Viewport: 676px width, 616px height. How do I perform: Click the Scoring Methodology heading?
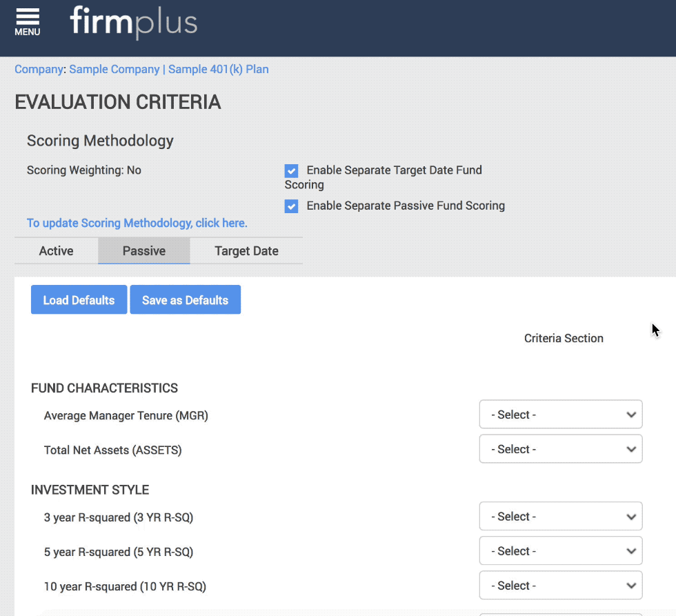click(x=100, y=141)
